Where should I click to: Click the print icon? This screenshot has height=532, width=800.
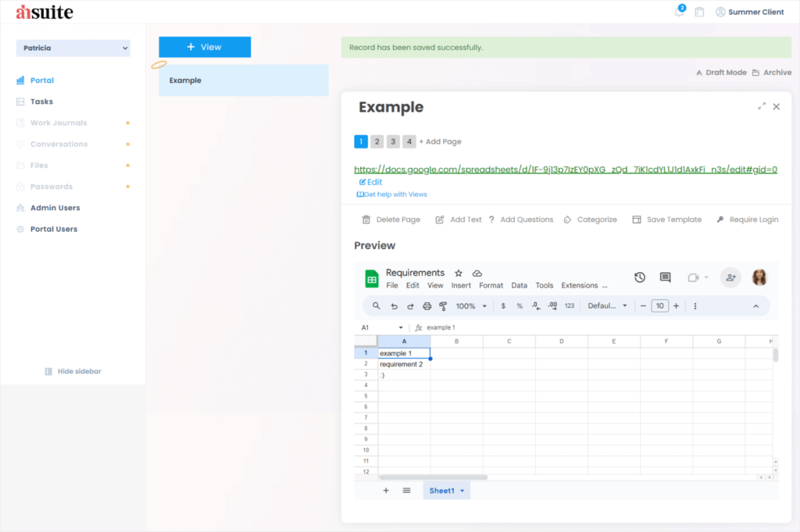(427, 306)
